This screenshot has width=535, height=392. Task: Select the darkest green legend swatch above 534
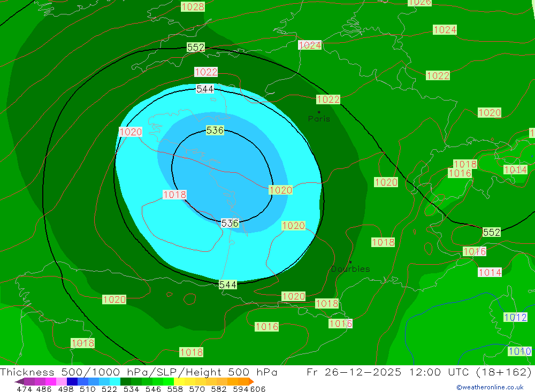click(126, 381)
